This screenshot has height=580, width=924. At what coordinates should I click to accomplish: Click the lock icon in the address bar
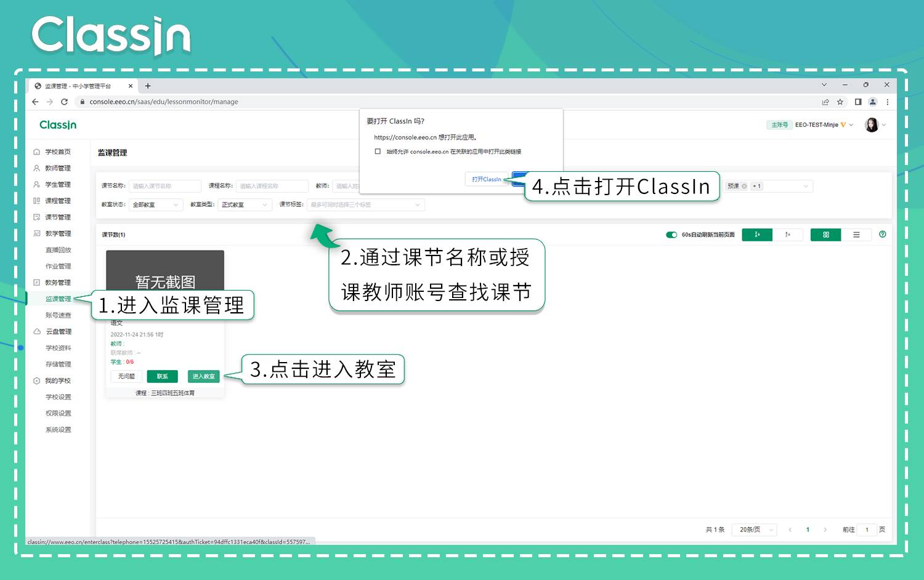coord(83,102)
